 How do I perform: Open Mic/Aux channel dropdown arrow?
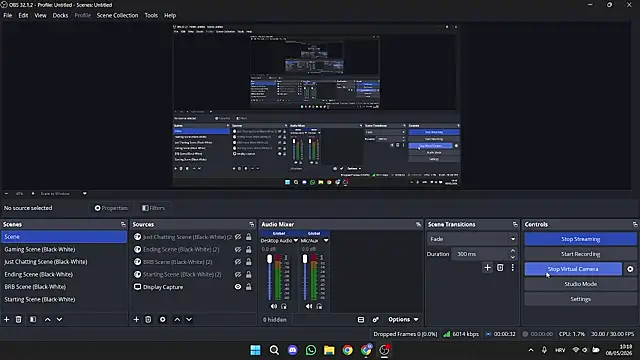326,241
